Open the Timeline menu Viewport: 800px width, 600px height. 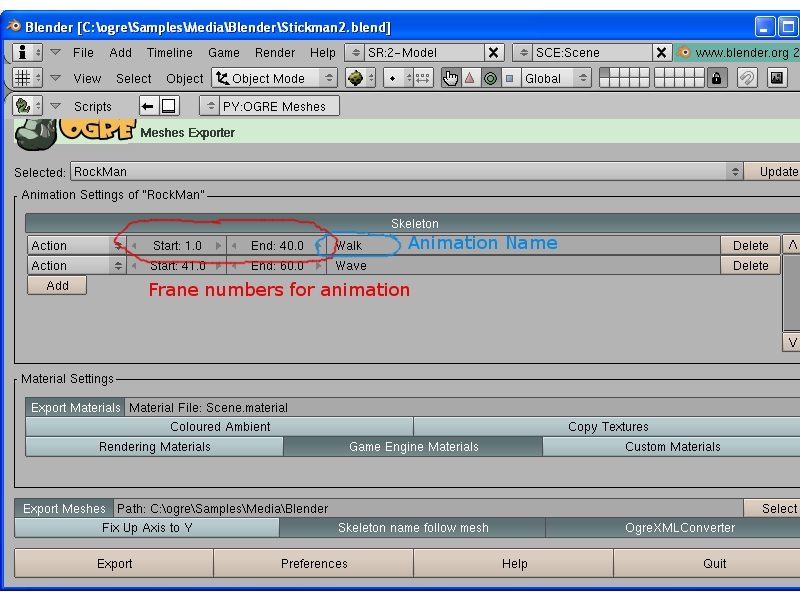click(x=169, y=53)
